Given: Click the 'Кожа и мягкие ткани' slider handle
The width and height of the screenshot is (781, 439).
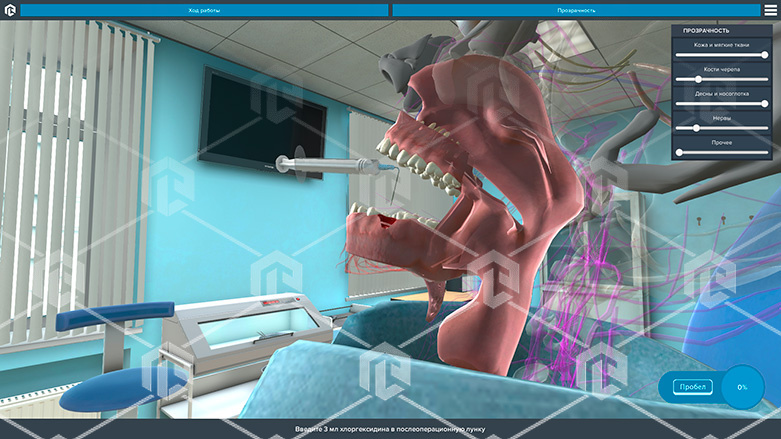Looking at the screenshot, I should pos(764,55).
